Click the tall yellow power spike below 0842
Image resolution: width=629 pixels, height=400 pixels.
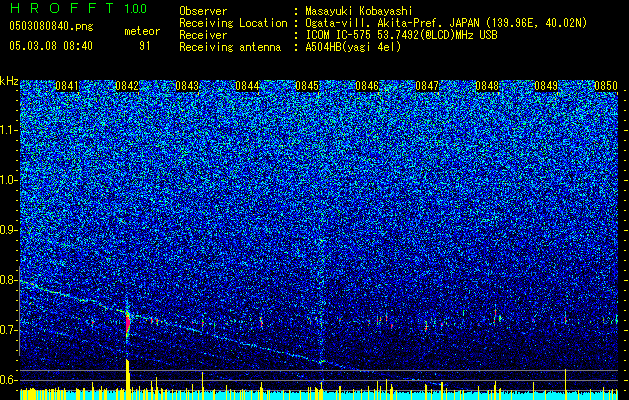128,379
